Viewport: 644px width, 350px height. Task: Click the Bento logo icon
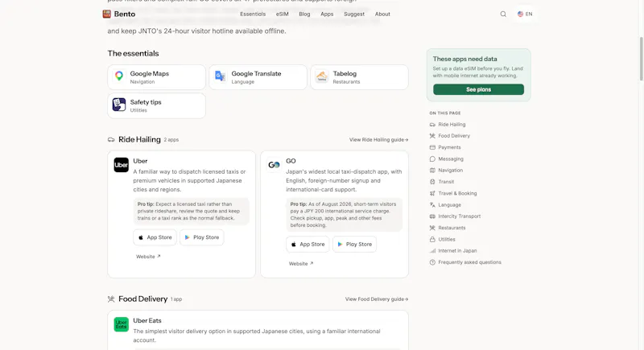pos(107,14)
